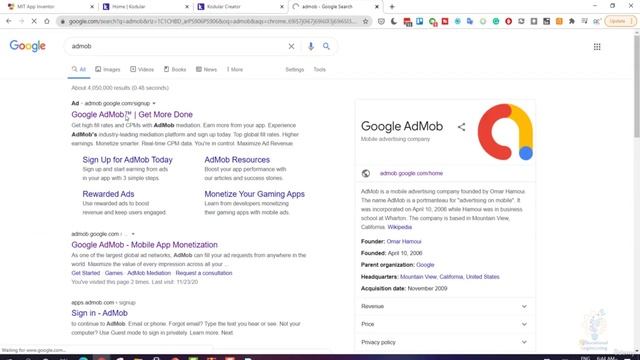The height and width of the screenshot is (360, 640).
Task: Select the Images search filter
Action: 108,69
